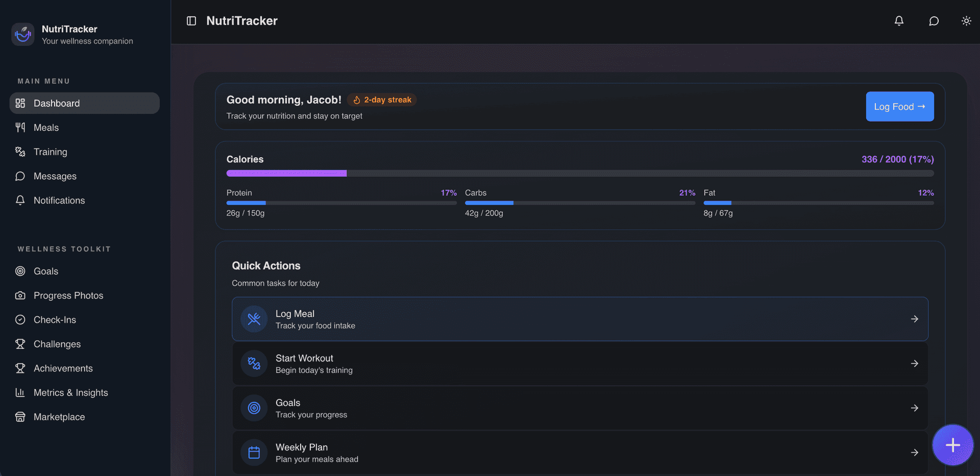Toggle the sidebar collapse control
Viewport: 980px width, 476px height.
pos(191,21)
